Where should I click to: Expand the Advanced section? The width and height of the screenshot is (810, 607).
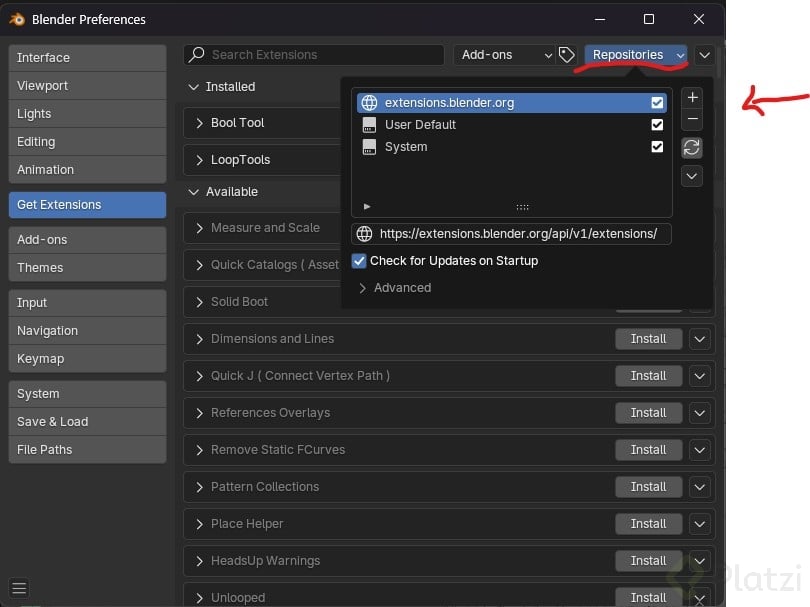click(362, 288)
